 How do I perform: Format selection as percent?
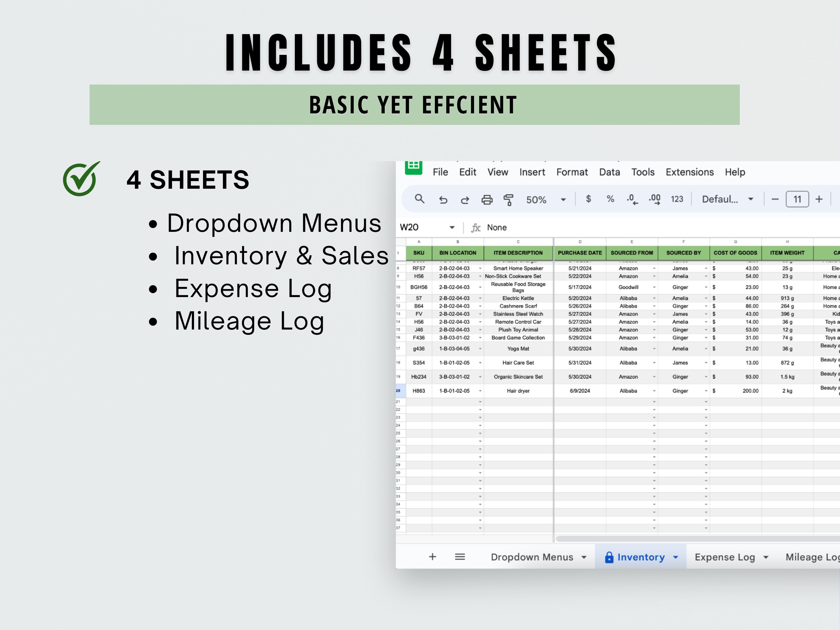pos(610,199)
